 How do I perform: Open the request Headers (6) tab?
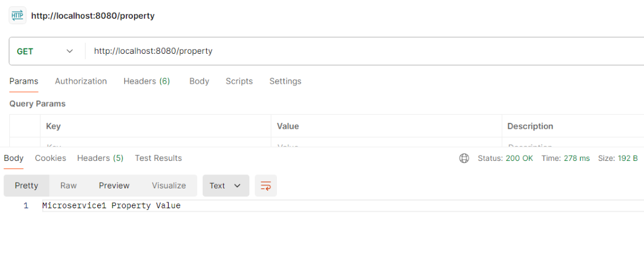[146, 81]
